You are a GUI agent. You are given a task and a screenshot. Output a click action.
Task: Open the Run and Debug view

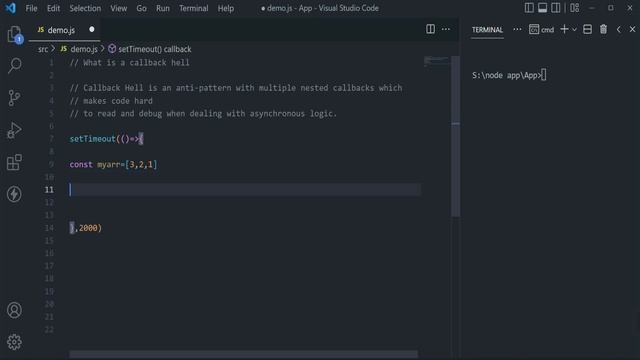tap(14, 130)
